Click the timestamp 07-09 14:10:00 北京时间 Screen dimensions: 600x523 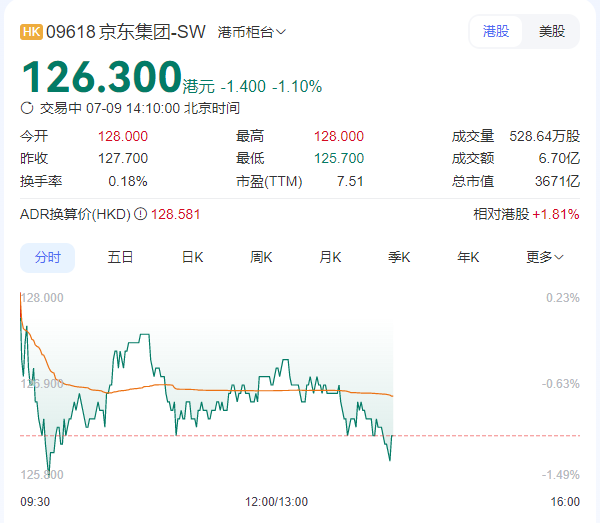163,108
